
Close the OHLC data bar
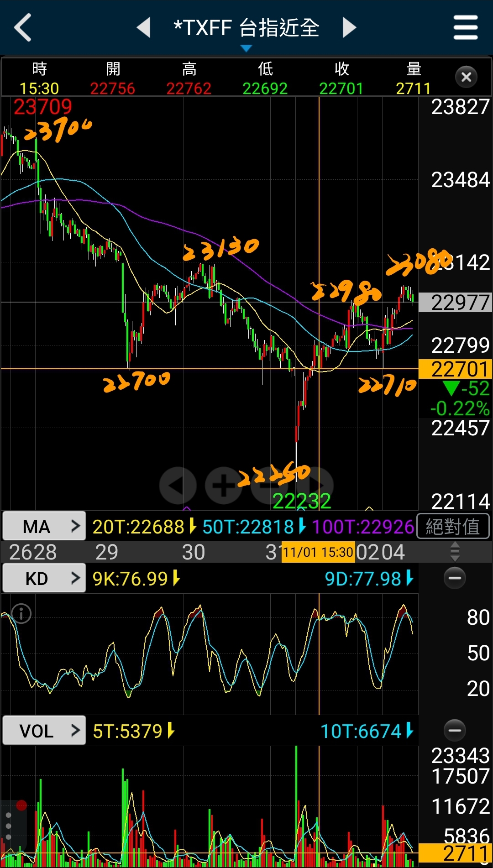tap(466, 77)
